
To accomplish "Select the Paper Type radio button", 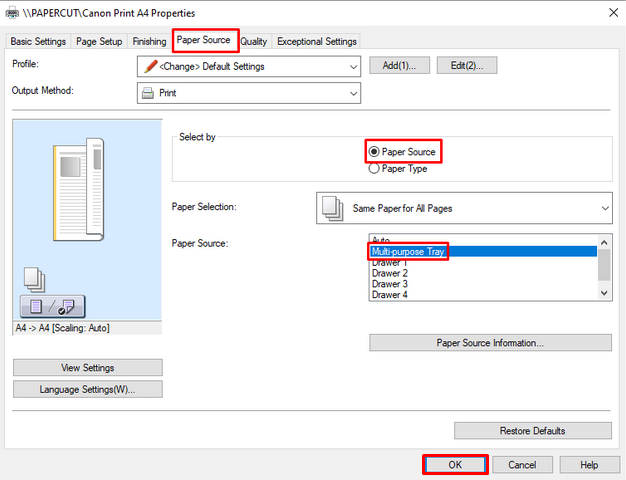I will pos(374,169).
